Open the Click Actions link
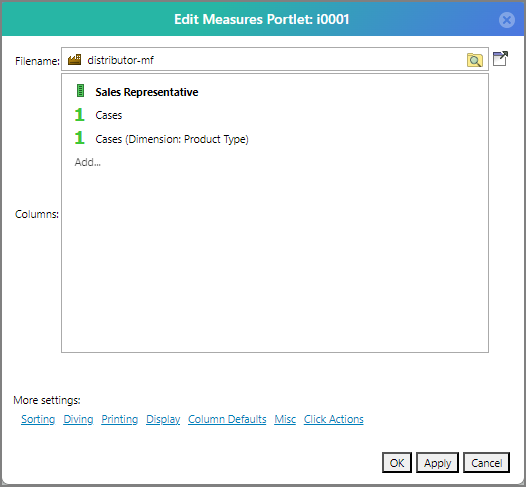 click(x=333, y=419)
